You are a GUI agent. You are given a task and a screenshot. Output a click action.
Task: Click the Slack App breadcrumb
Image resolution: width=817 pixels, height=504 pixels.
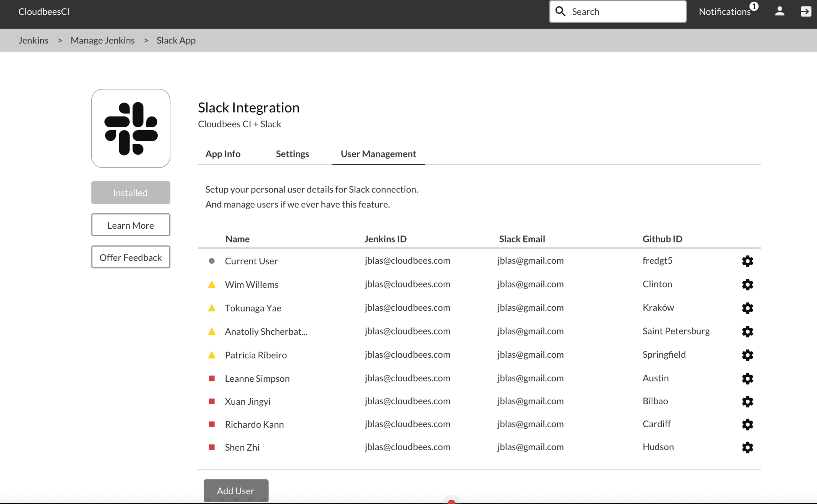coord(176,40)
